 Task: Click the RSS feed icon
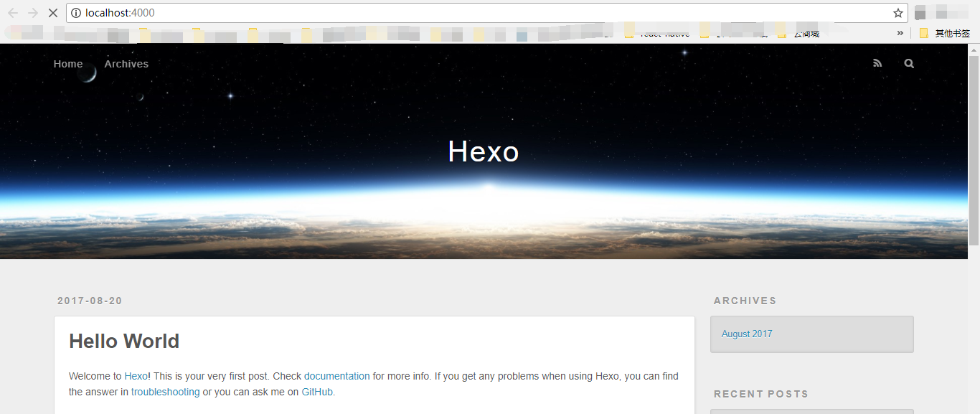coord(877,64)
